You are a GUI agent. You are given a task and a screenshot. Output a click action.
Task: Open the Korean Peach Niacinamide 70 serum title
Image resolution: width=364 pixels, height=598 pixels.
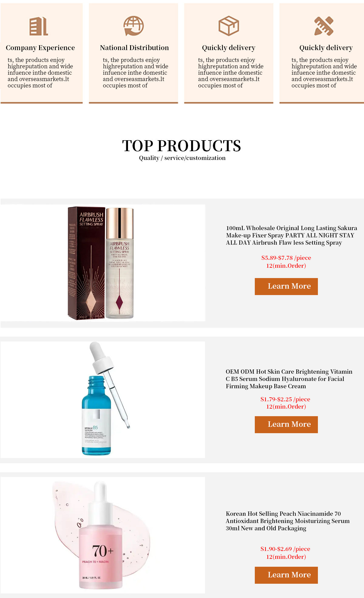tap(288, 521)
